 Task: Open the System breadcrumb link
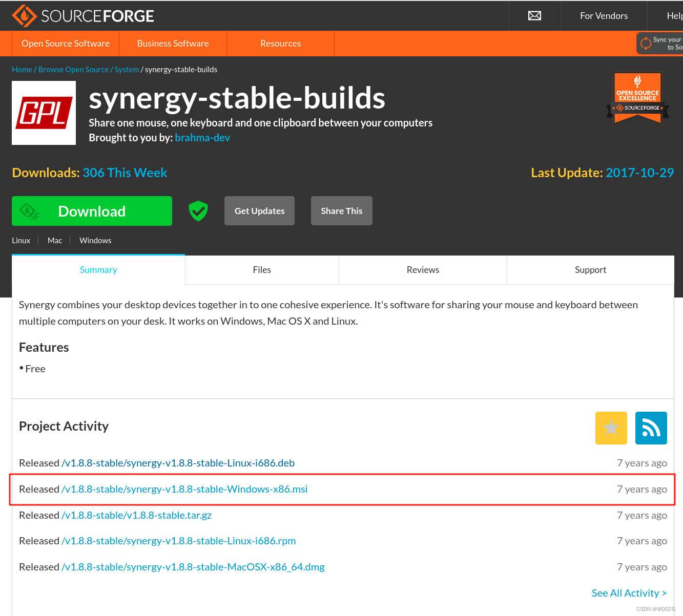click(127, 70)
